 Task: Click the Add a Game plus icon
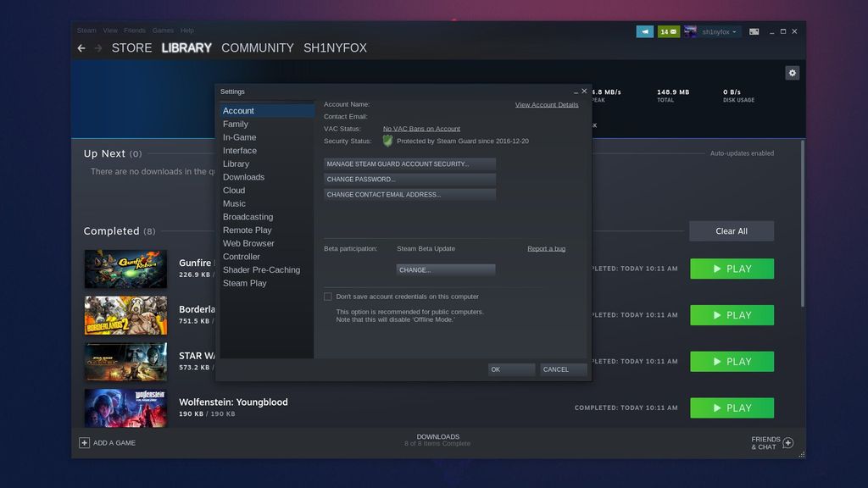[84, 442]
